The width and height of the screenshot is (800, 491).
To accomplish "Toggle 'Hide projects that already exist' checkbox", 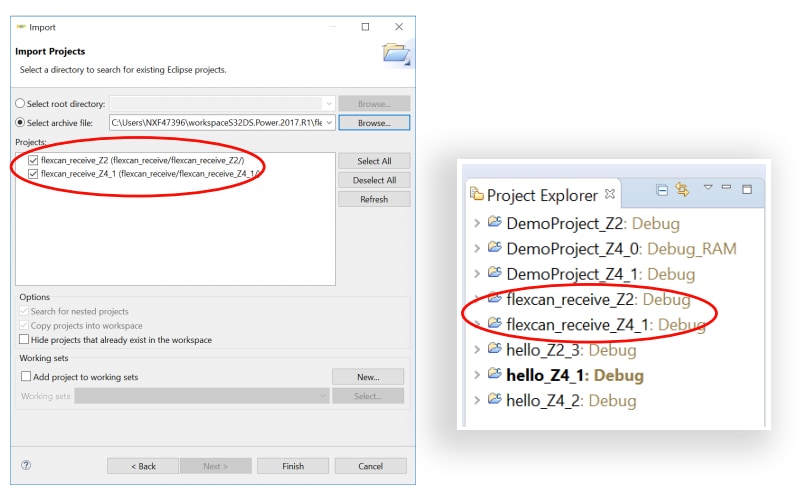I will pos(26,340).
